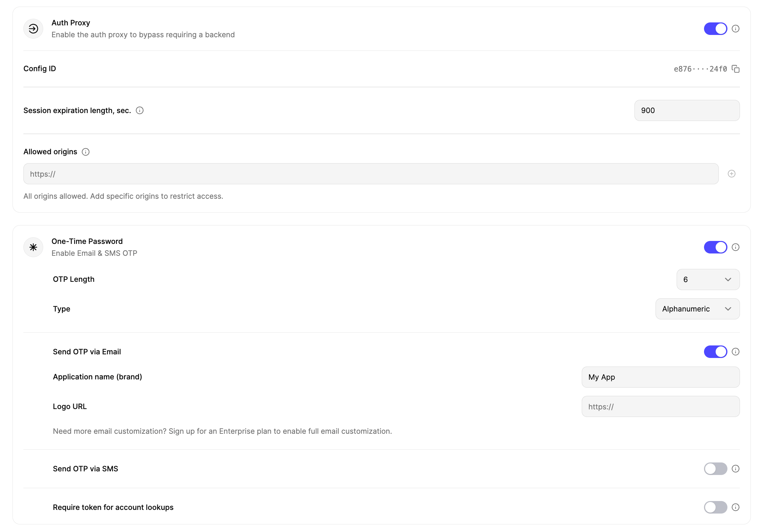Disable the Auth Proxy toggle
The image size is (764, 532).
[716, 29]
